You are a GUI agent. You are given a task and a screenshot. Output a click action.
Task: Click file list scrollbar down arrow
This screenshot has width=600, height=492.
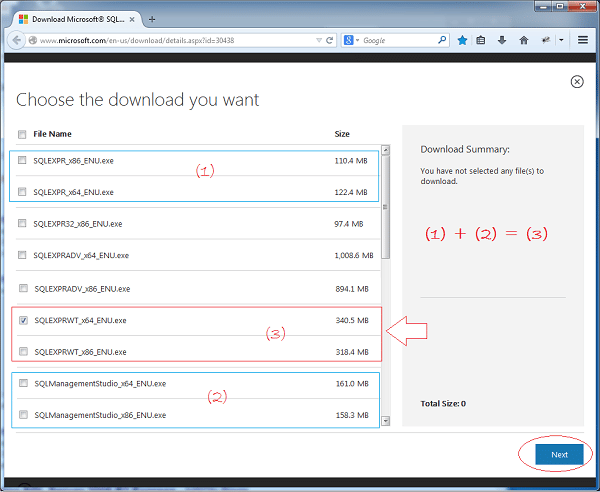coord(386,421)
